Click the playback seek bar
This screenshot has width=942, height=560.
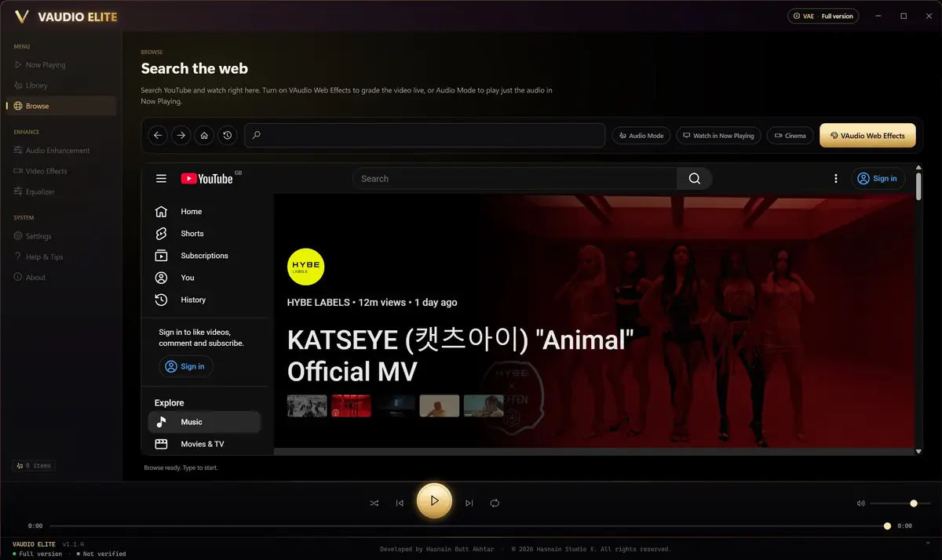pyautogui.click(x=470, y=525)
